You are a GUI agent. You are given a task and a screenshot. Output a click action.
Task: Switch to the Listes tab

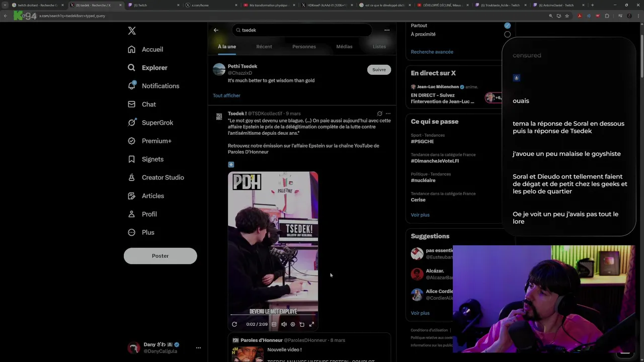coord(379,47)
